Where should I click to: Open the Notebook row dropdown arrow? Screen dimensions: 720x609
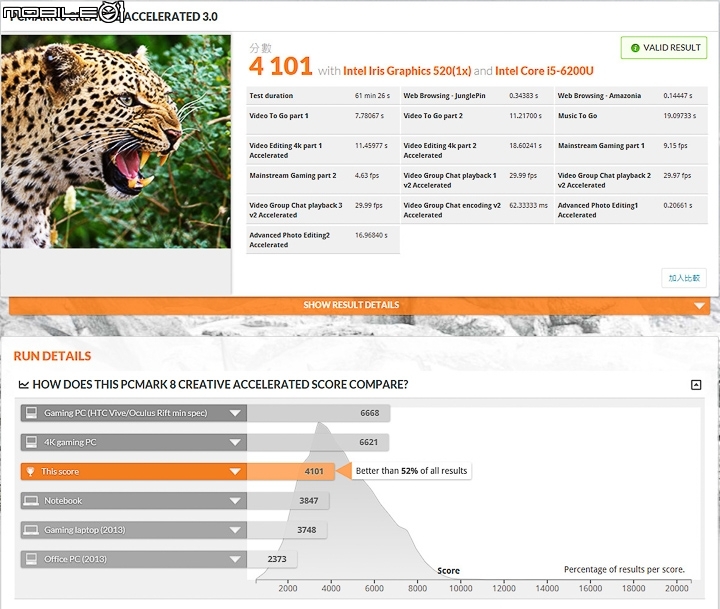pyautogui.click(x=235, y=501)
